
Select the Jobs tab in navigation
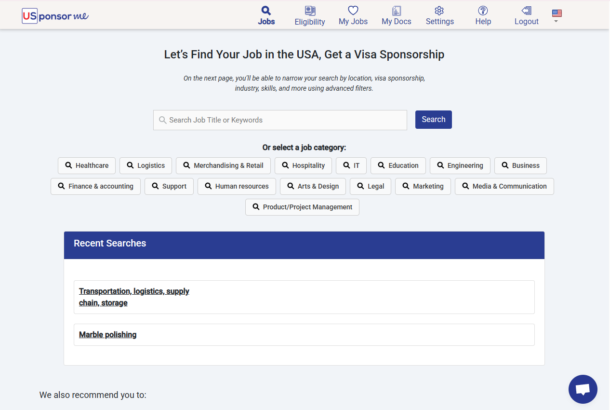(x=266, y=15)
